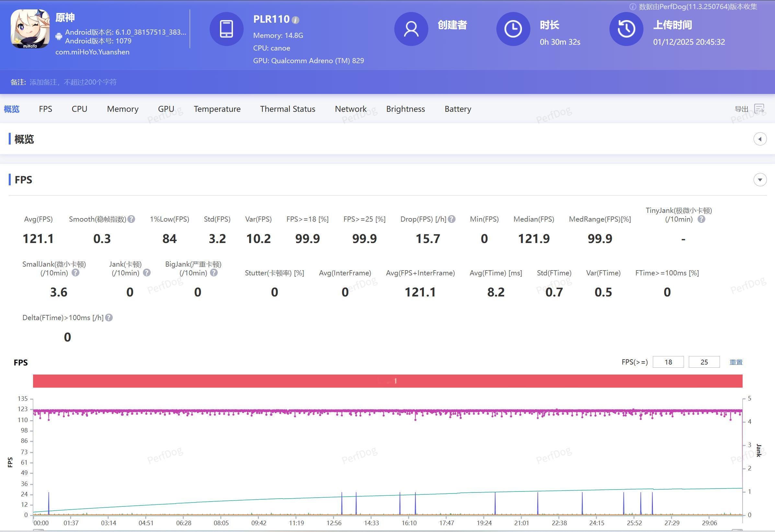Click the TinyJank help question icon
The width and height of the screenshot is (775, 532).
pyautogui.click(x=701, y=219)
